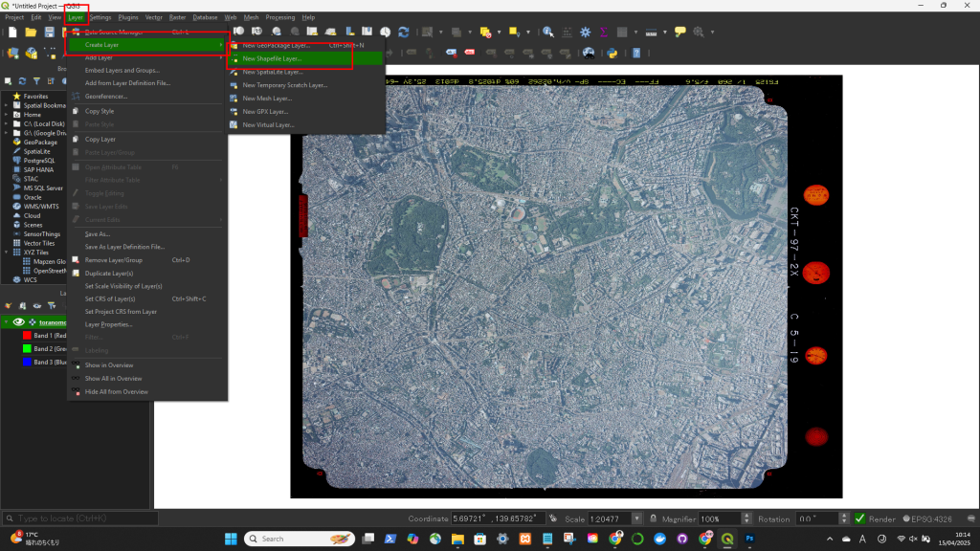
Task: Click the Map Tips speech bubble icon
Action: [x=679, y=32]
